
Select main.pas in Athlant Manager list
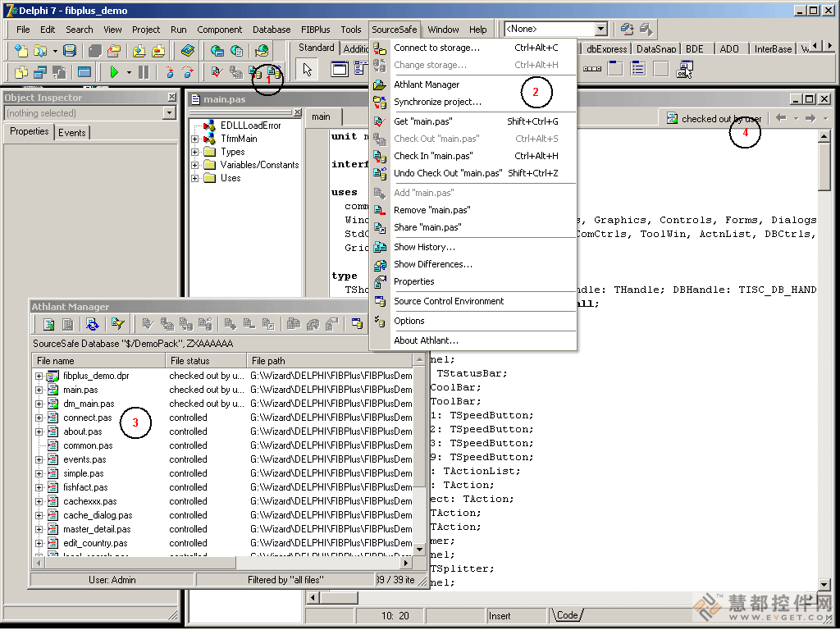tap(80, 390)
